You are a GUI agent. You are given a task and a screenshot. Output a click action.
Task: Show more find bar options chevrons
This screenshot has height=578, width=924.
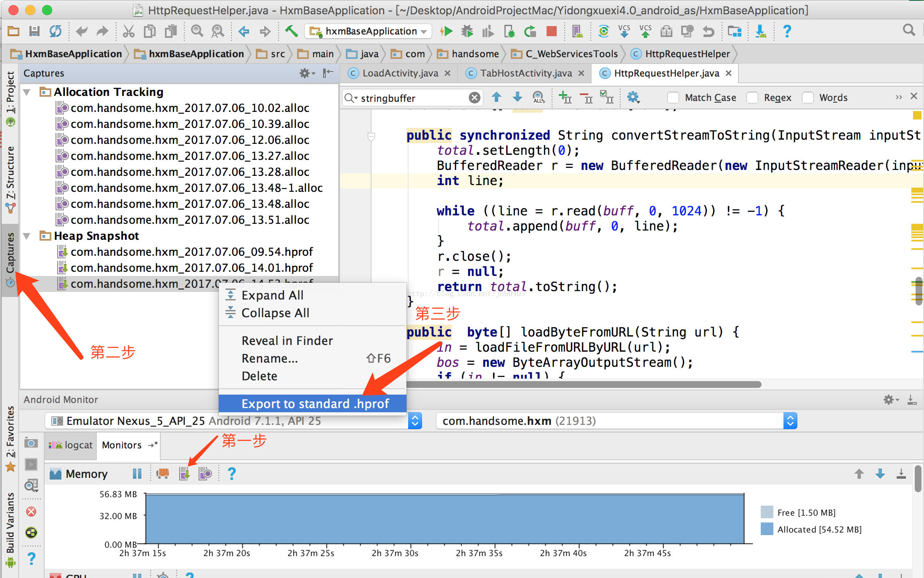point(899,97)
